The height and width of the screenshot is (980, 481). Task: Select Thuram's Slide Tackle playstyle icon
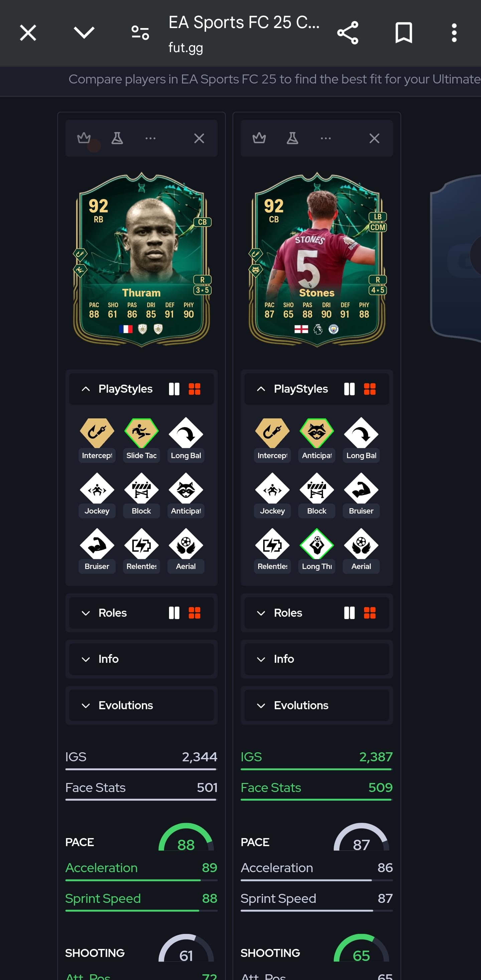coord(141,433)
